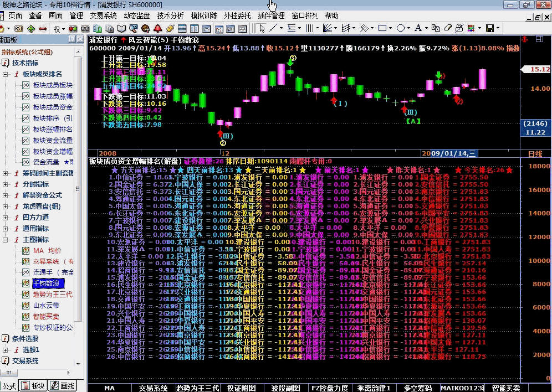Click the copy drawings icon
This screenshot has height=392, width=552.
[436, 28]
